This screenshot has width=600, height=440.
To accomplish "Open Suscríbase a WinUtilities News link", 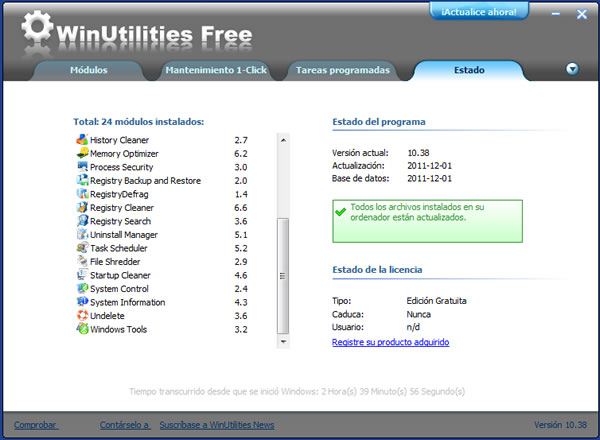I will (x=217, y=425).
